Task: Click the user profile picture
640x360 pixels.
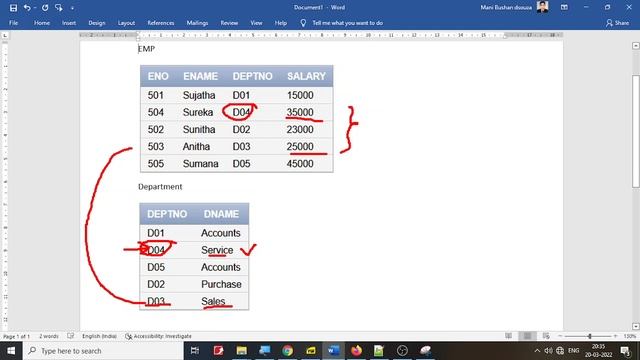Action: tap(542, 7)
